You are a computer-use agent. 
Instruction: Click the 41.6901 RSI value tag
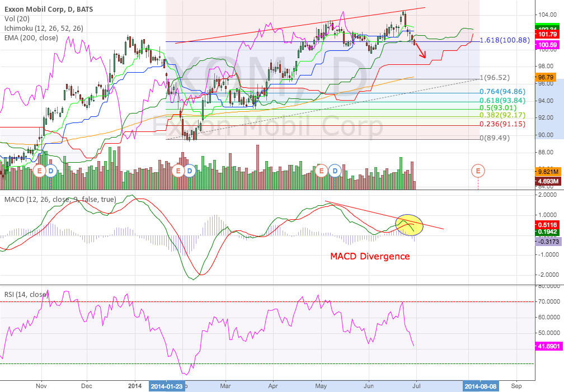(x=548, y=346)
